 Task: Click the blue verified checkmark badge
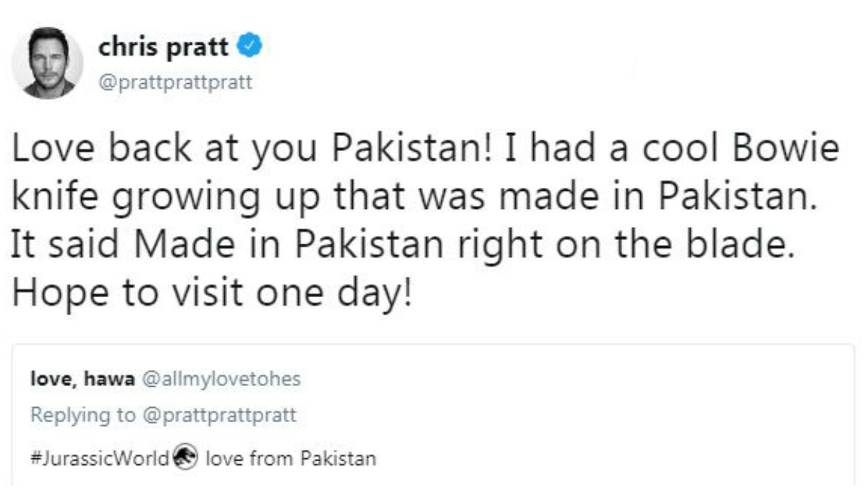pos(250,48)
